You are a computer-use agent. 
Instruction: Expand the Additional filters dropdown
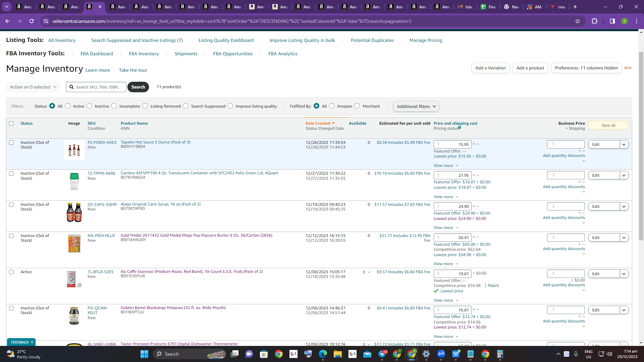click(416, 106)
